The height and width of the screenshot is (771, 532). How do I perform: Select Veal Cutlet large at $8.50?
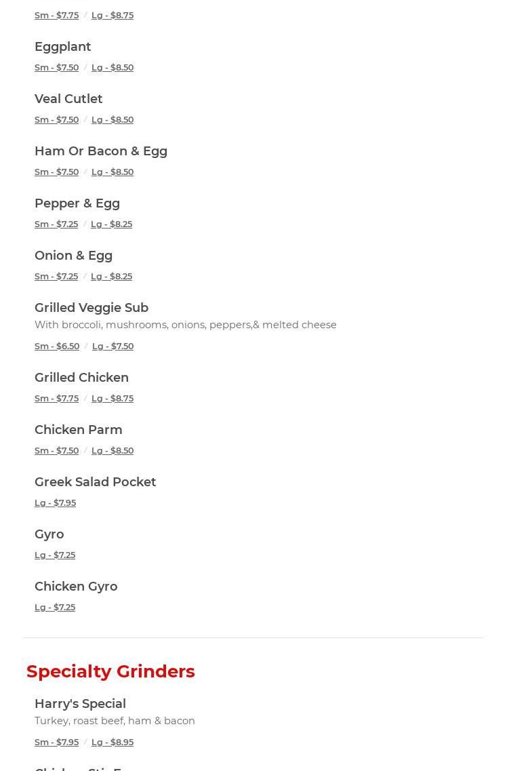(112, 119)
